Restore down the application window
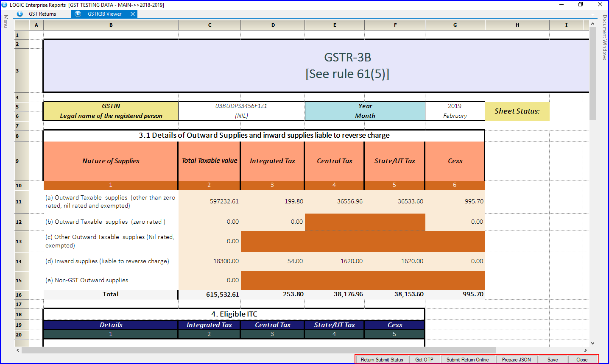The image size is (609, 364). (x=581, y=5)
